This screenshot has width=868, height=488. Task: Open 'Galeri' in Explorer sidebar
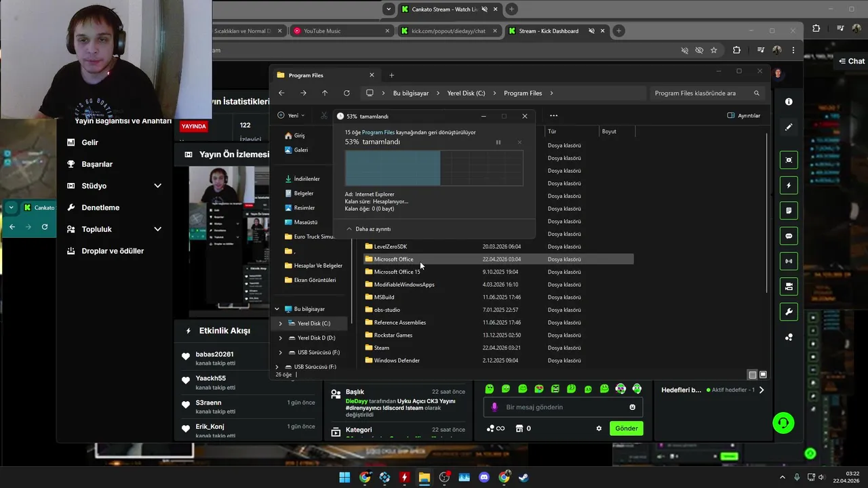(296, 150)
